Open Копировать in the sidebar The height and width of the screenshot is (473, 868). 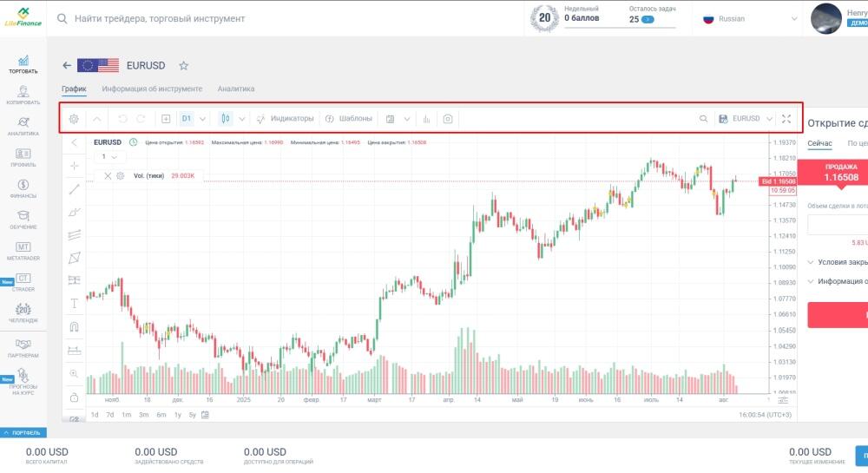(x=23, y=95)
